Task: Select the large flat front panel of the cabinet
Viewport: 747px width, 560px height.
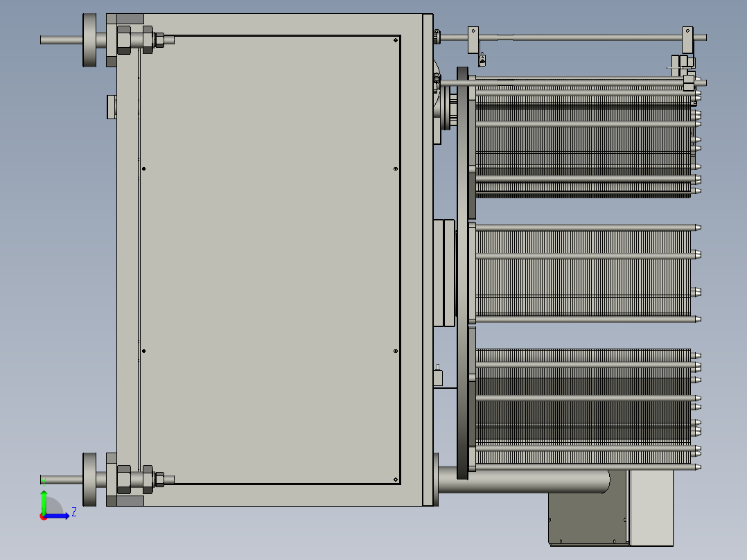Action: [x=270, y=260]
